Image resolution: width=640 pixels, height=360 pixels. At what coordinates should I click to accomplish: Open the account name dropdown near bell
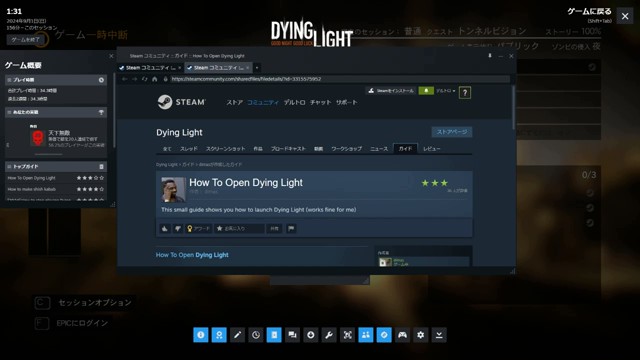point(445,91)
